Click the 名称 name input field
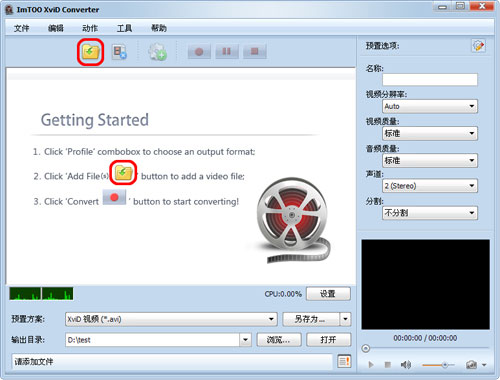The height and width of the screenshot is (380, 500). pos(430,79)
